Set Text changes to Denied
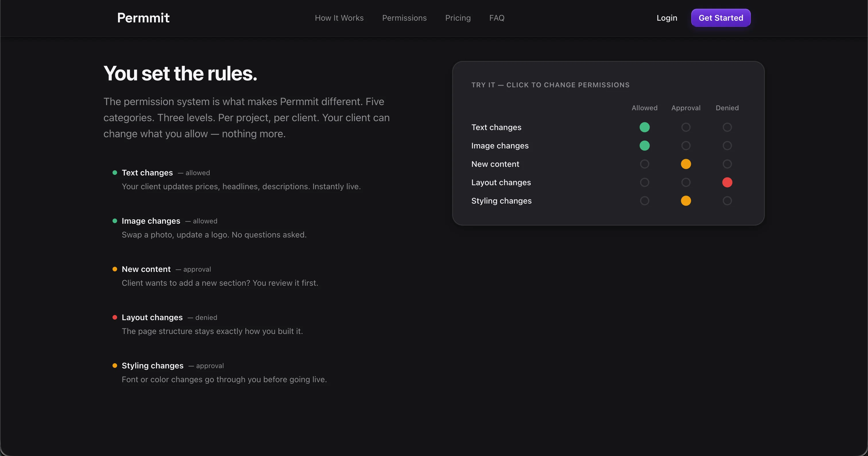The width and height of the screenshot is (868, 456). coord(727,127)
